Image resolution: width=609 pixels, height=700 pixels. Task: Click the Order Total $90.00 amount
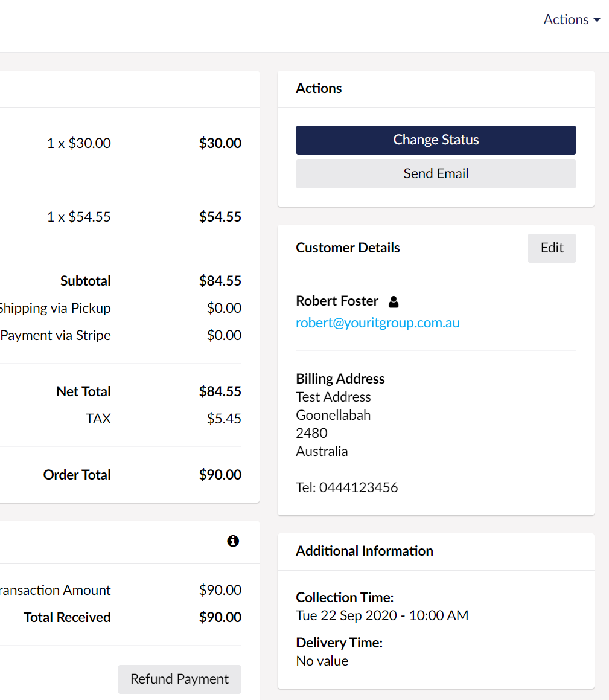[x=220, y=475]
